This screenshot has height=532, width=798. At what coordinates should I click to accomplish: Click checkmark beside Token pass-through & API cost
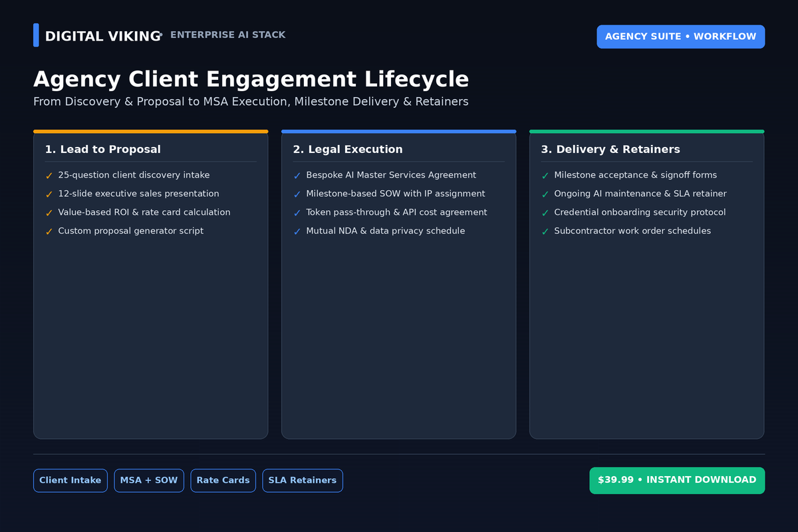tap(297, 213)
